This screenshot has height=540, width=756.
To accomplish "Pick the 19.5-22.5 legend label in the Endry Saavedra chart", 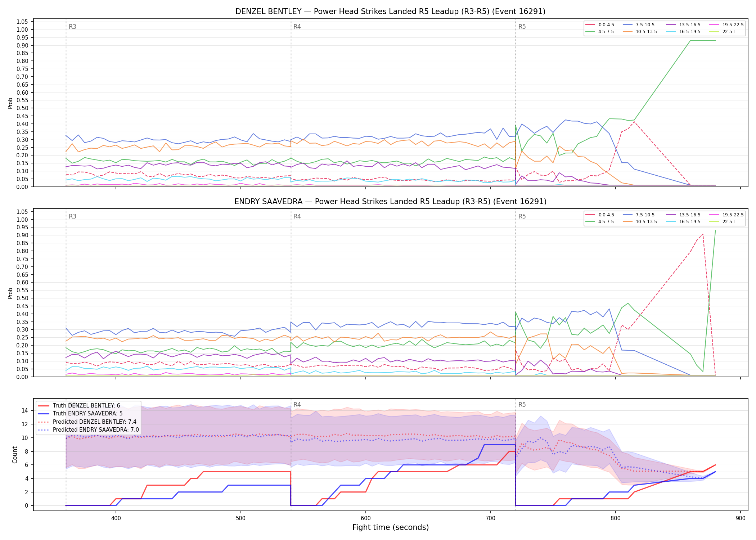I will 733,215.
